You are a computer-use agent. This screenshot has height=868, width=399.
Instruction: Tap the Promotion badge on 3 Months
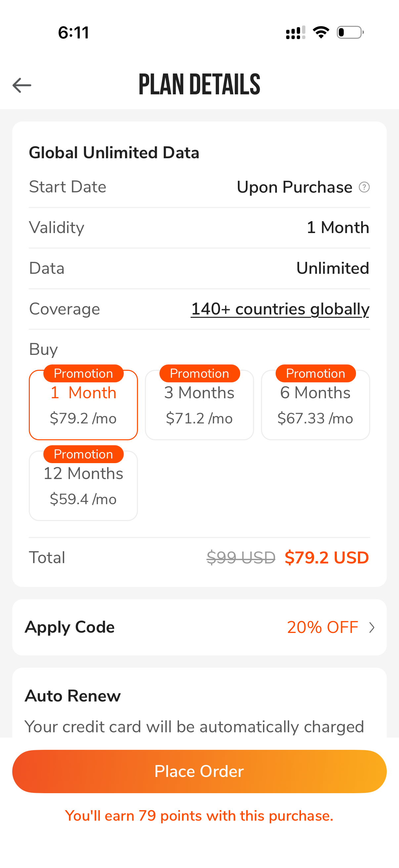pos(199,373)
